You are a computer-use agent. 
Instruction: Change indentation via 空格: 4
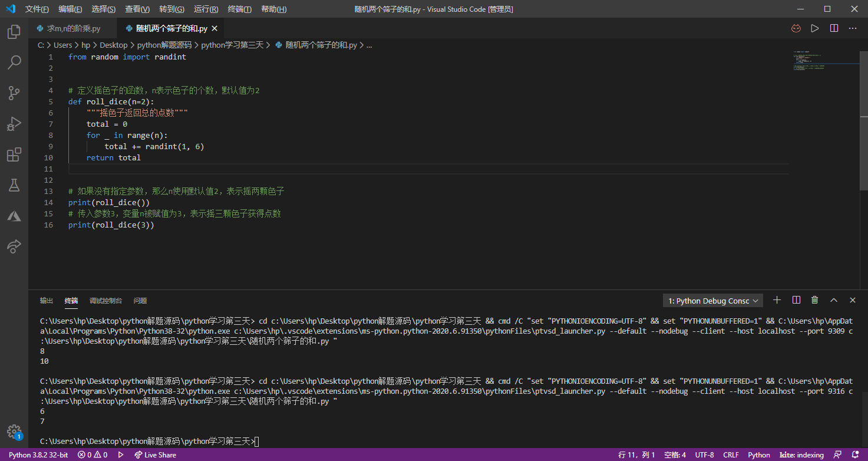tap(675, 455)
